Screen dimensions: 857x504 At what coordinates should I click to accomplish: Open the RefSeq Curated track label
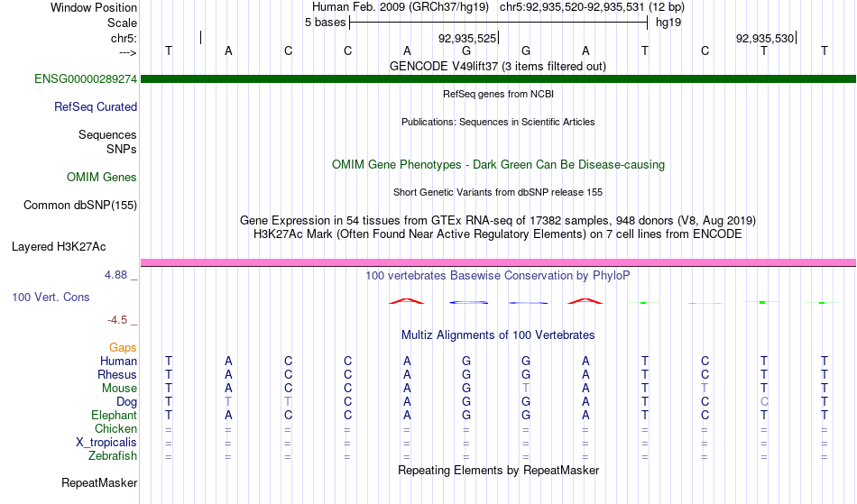pos(96,106)
